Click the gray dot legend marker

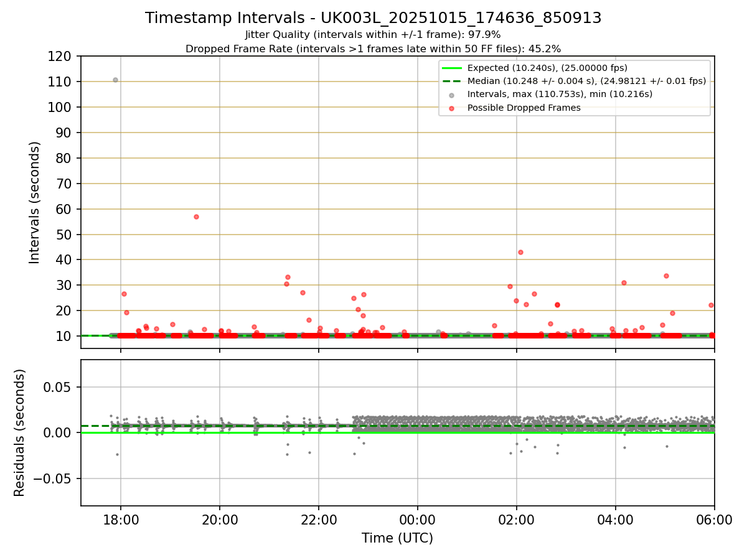click(452, 95)
